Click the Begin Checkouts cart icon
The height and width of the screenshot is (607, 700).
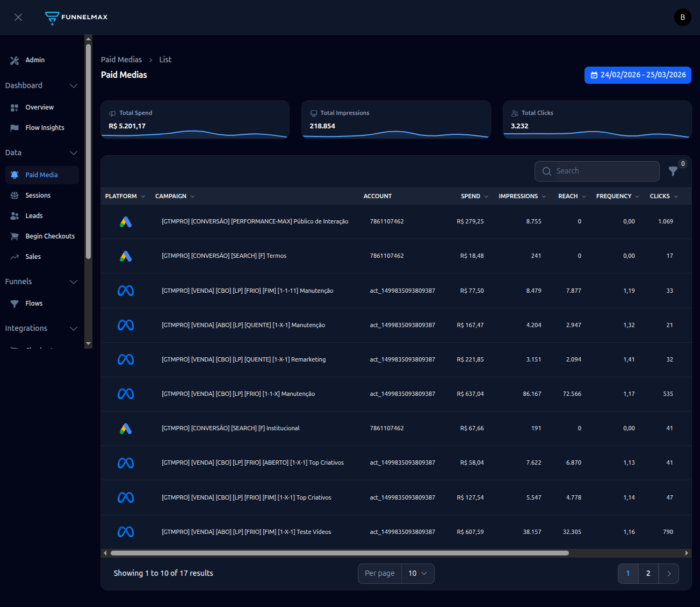click(x=15, y=236)
